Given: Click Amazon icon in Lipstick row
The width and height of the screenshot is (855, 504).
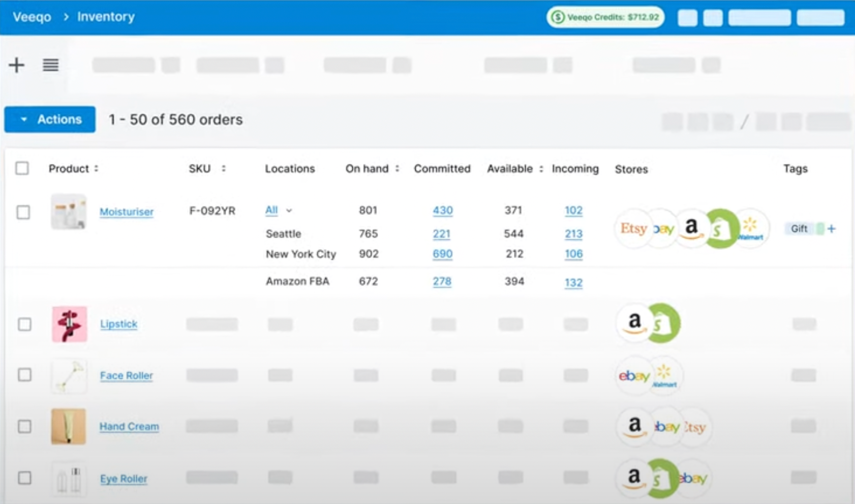Looking at the screenshot, I should point(634,323).
